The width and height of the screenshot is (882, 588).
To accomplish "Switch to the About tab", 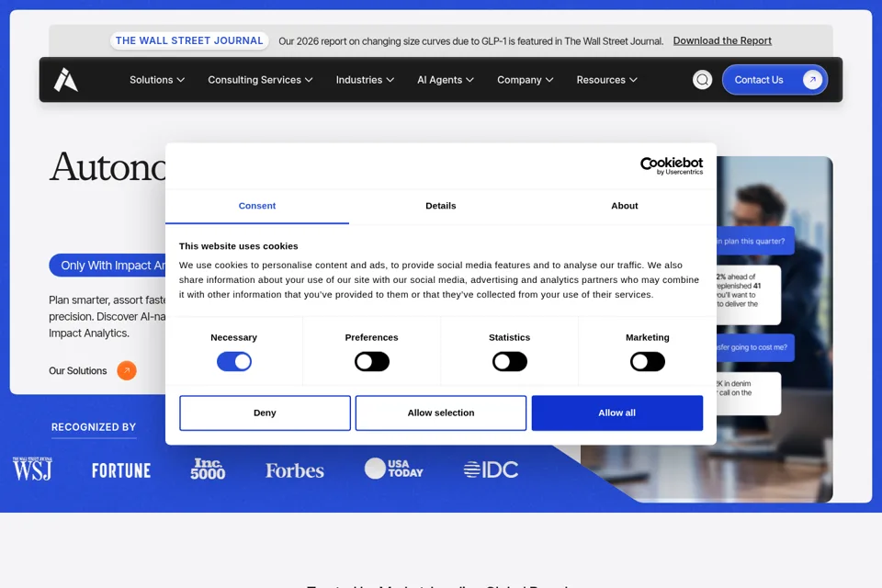I will [625, 206].
